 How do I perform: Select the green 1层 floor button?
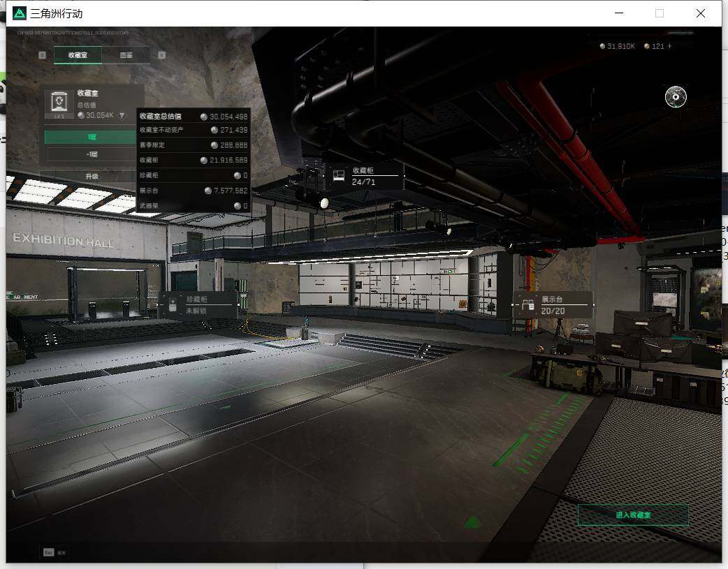point(91,136)
